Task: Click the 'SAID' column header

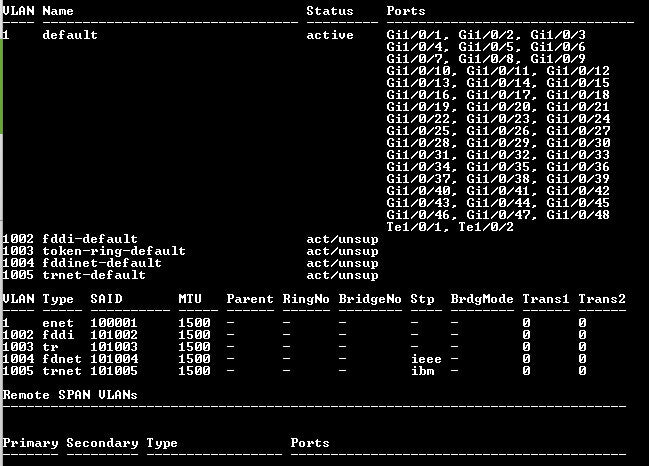Action: coord(106,299)
